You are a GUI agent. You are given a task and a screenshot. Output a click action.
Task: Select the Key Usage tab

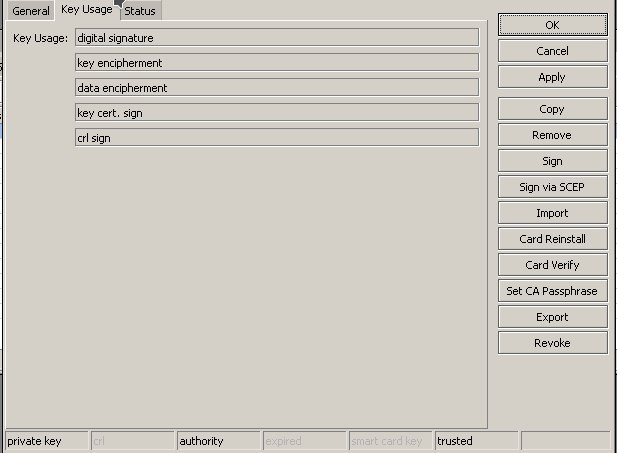tap(87, 9)
